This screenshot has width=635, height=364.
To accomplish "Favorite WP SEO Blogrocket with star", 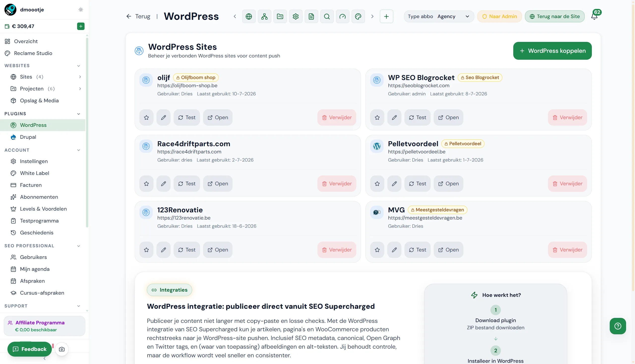I will pyautogui.click(x=377, y=117).
